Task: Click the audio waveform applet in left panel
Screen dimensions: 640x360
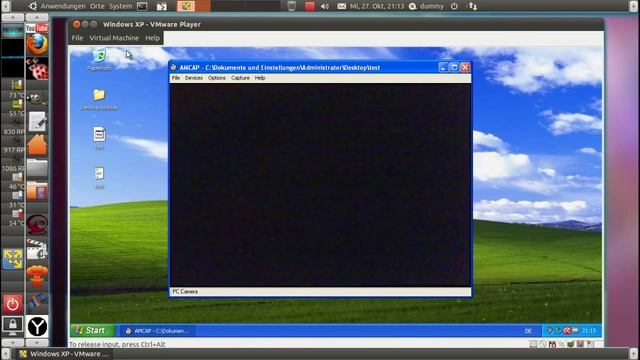Action: [13, 31]
